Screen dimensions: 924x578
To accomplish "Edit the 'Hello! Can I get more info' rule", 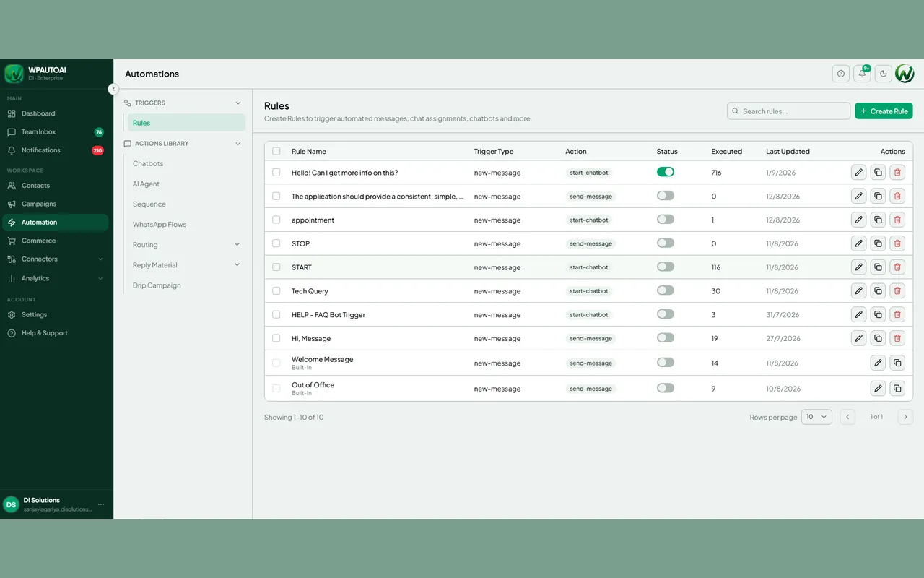I will 858,172.
